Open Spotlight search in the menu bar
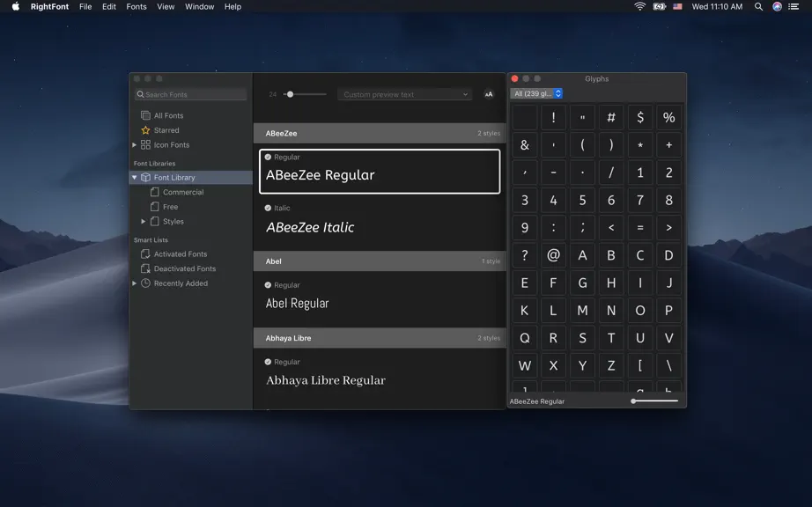812x507 pixels. (758, 7)
